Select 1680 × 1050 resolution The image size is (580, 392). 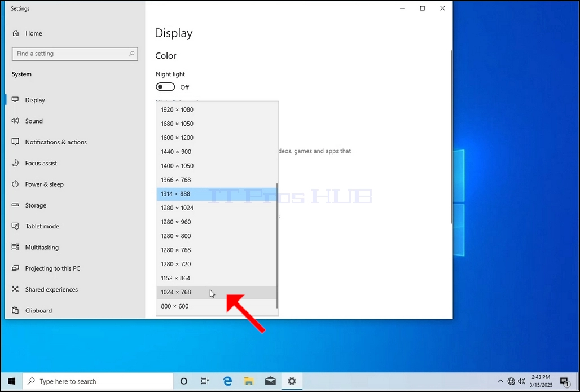coord(217,124)
